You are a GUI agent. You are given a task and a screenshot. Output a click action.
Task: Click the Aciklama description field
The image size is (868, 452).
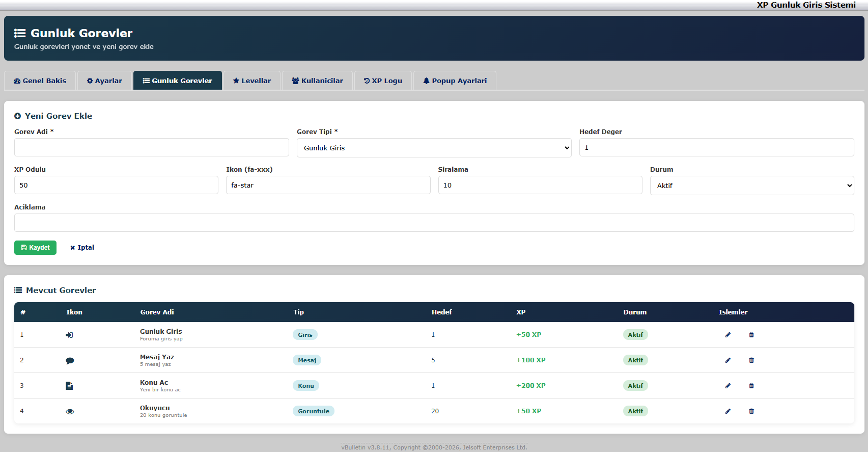click(434, 223)
